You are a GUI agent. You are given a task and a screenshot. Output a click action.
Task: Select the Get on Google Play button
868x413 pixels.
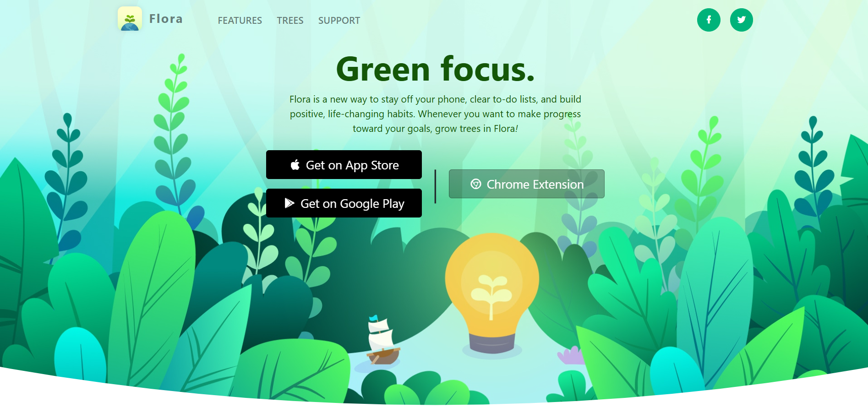344,203
